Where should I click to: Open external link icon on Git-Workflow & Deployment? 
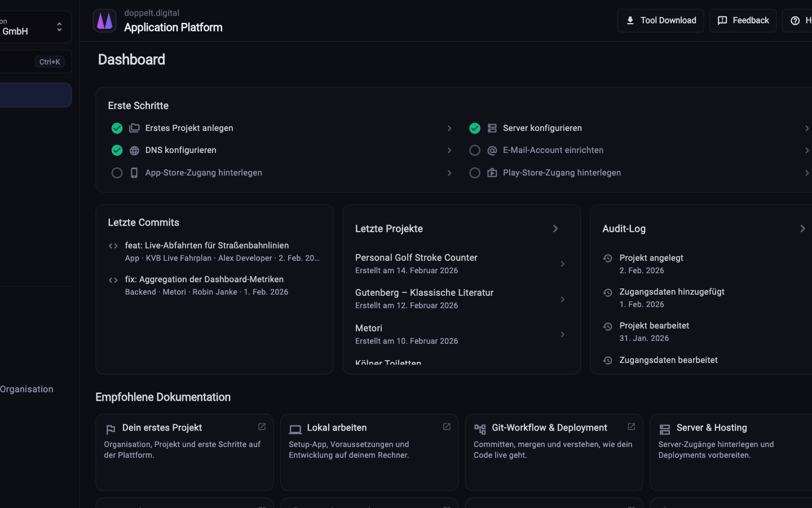click(x=632, y=427)
